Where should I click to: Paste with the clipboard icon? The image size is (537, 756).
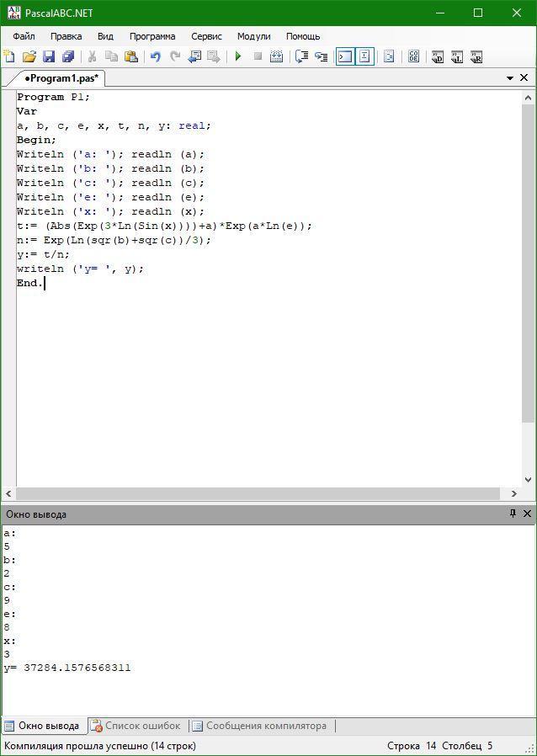[131, 56]
